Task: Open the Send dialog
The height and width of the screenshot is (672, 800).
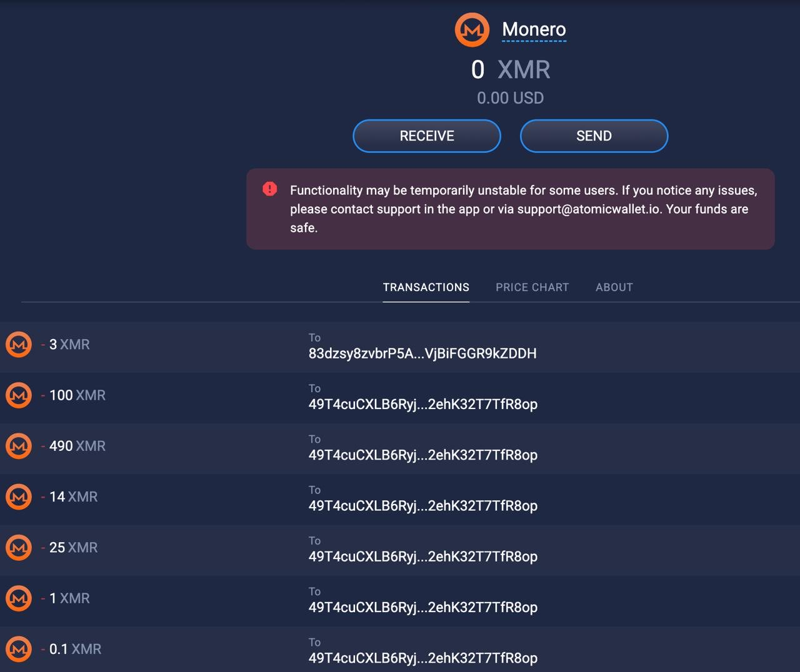Action: 594,136
